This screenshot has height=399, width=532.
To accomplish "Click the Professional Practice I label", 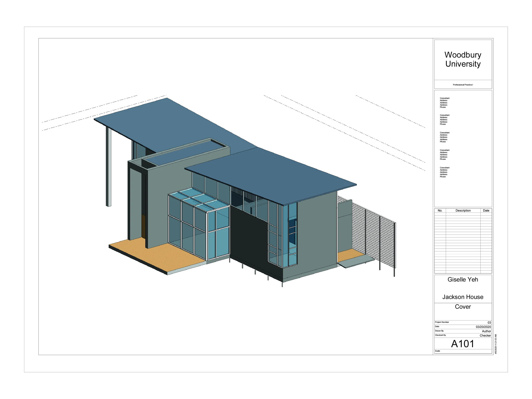I will click(x=462, y=85).
